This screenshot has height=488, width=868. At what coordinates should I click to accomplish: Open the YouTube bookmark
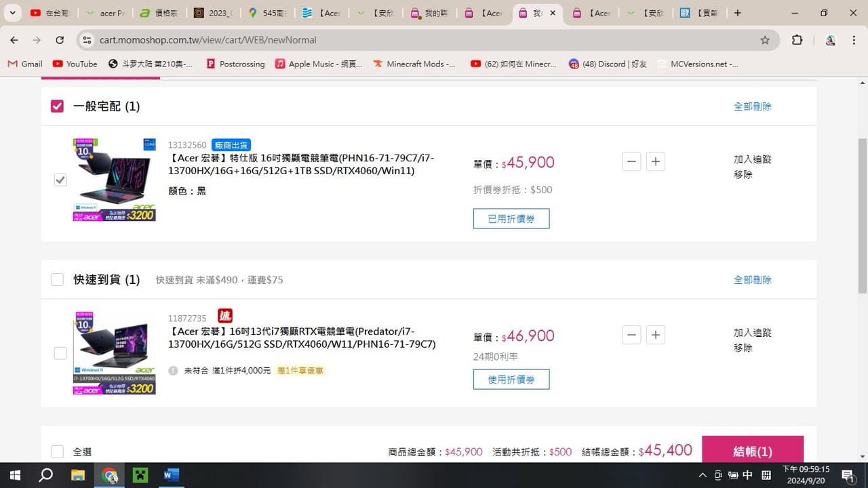[x=75, y=64]
